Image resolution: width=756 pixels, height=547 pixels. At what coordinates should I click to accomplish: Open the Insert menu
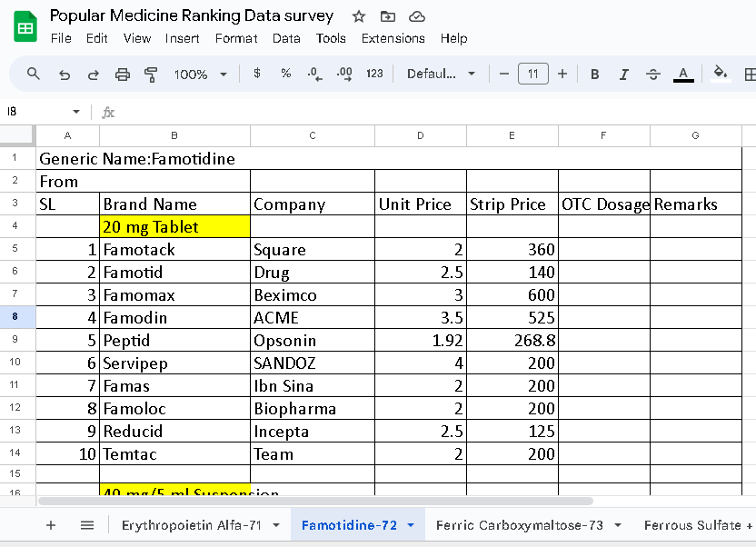[x=183, y=38]
